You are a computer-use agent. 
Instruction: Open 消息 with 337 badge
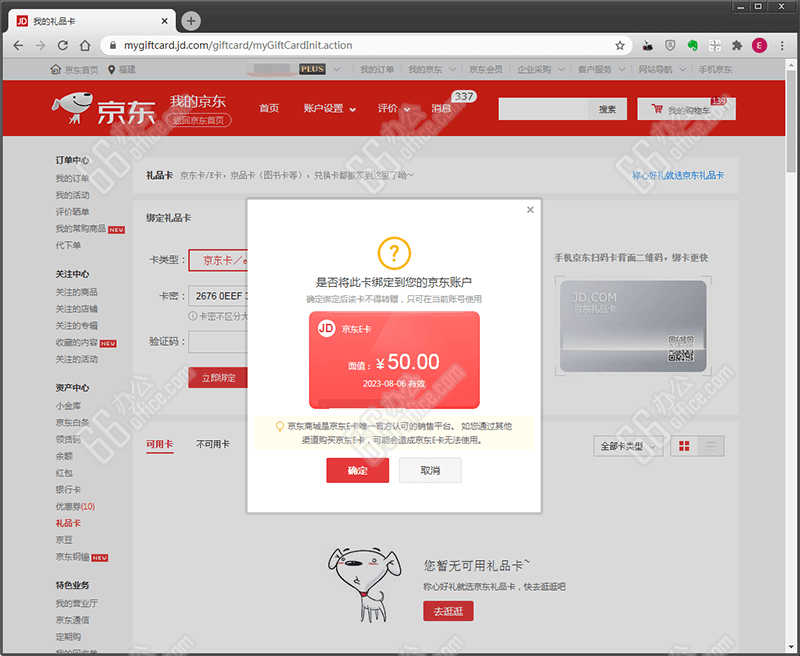(441, 108)
